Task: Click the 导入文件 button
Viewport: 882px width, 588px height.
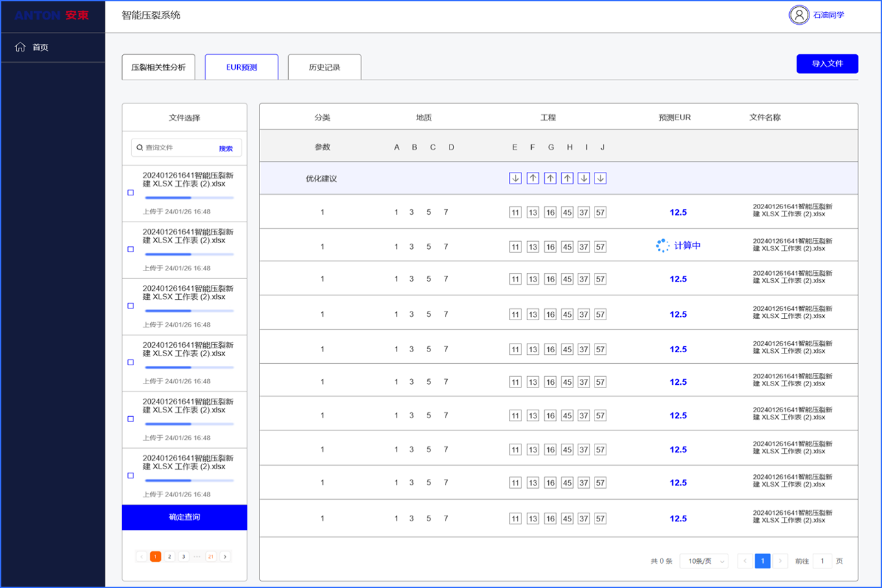Action: point(827,63)
